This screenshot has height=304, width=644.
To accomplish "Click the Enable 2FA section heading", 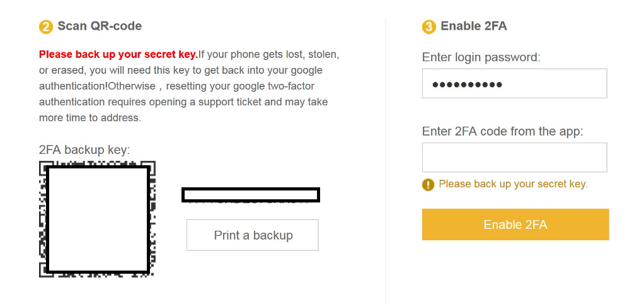I will (474, 26).
